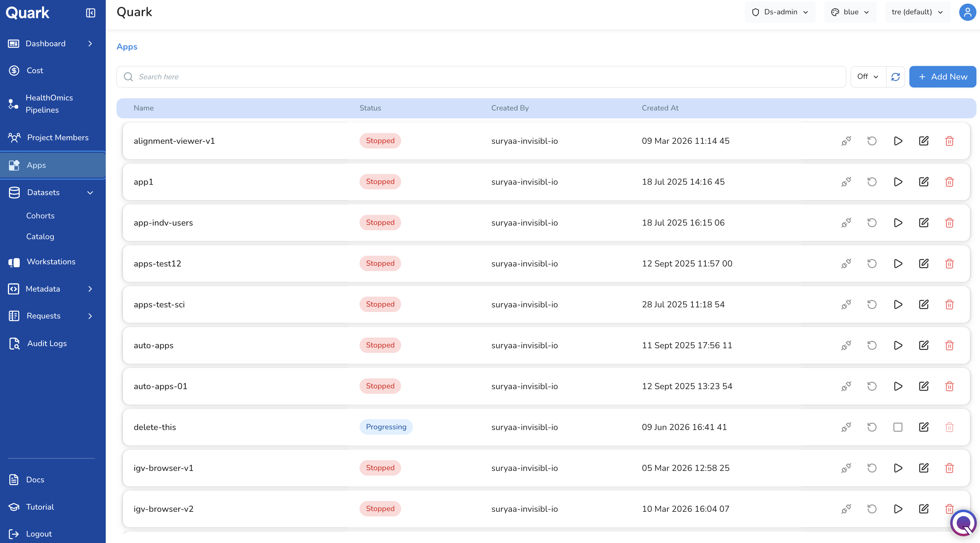Screen dimensions: 980x543
Task: Click the Quark logo
Action: tap(27, 13)
